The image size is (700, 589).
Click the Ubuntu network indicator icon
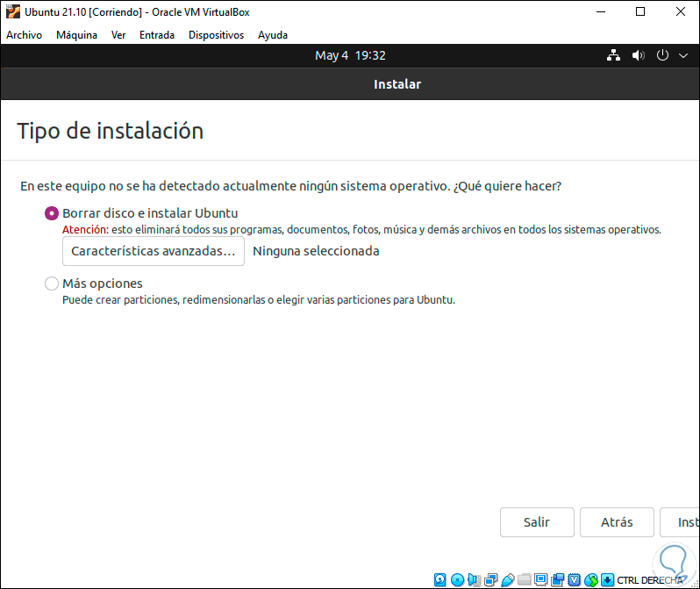pyautogui.click(x=613, y=55)
